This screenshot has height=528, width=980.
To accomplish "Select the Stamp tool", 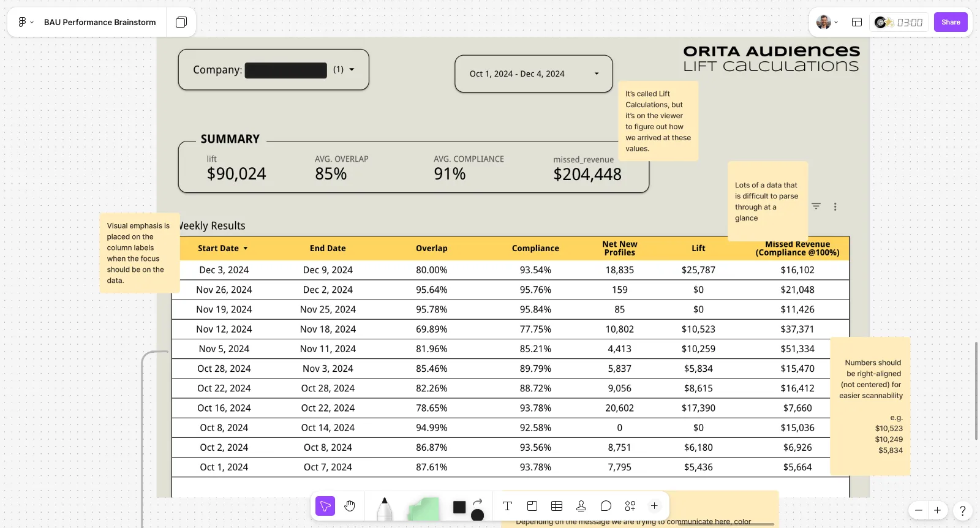I will pyautogui.click(x=581, y=506).
